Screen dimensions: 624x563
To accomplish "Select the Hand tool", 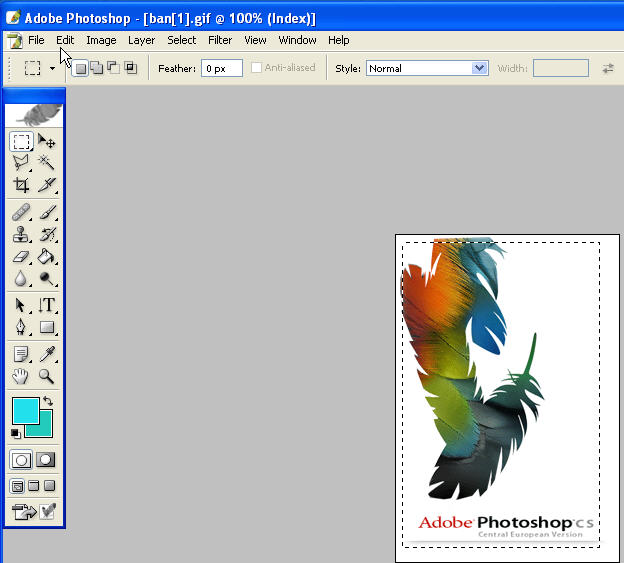I will pos(22,376).
